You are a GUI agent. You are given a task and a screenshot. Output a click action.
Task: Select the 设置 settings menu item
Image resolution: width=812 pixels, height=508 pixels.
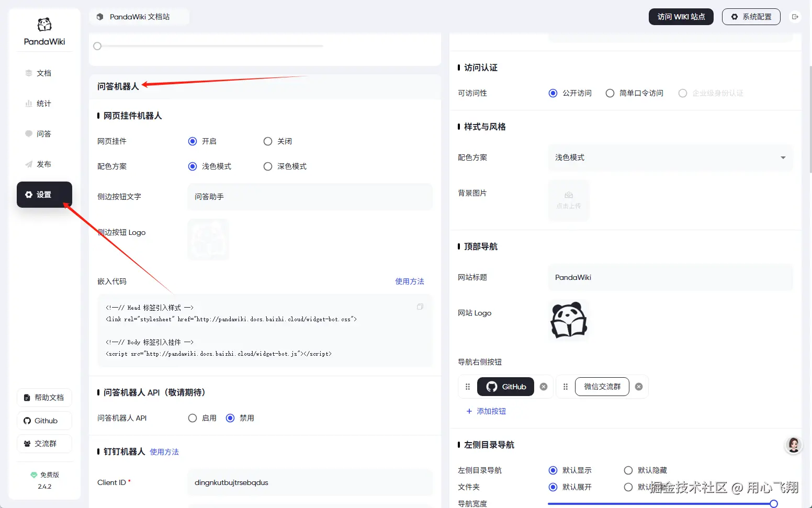click(44, 195)
